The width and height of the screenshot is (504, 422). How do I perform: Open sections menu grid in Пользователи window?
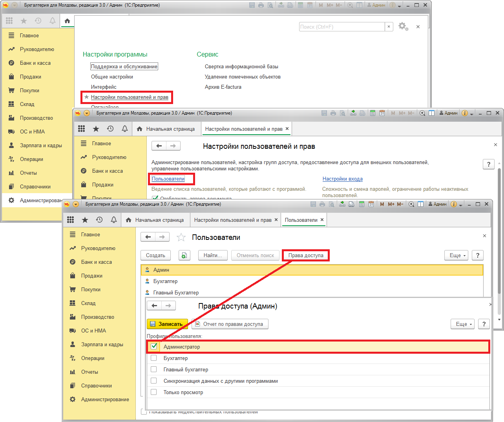pyautogui.click(x=71, y=220)
